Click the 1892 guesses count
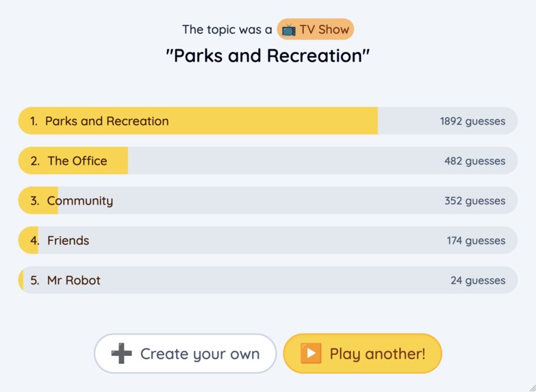 coord(472,121)
